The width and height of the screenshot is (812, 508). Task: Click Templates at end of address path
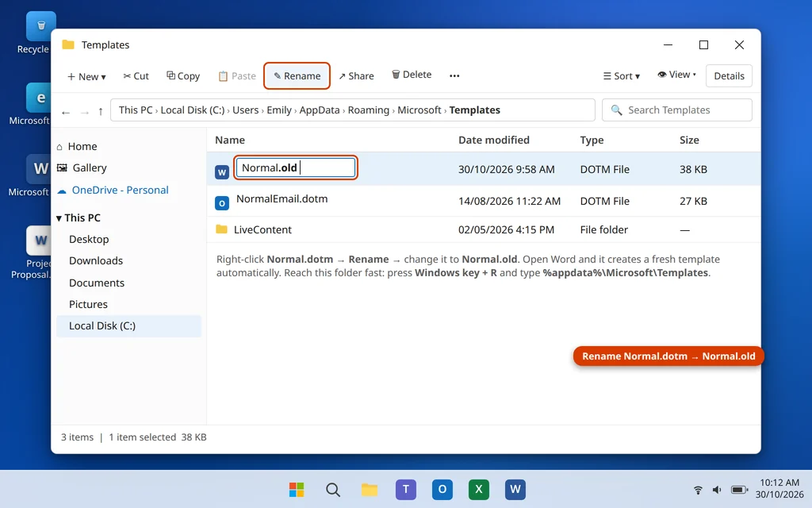[475, 110]
